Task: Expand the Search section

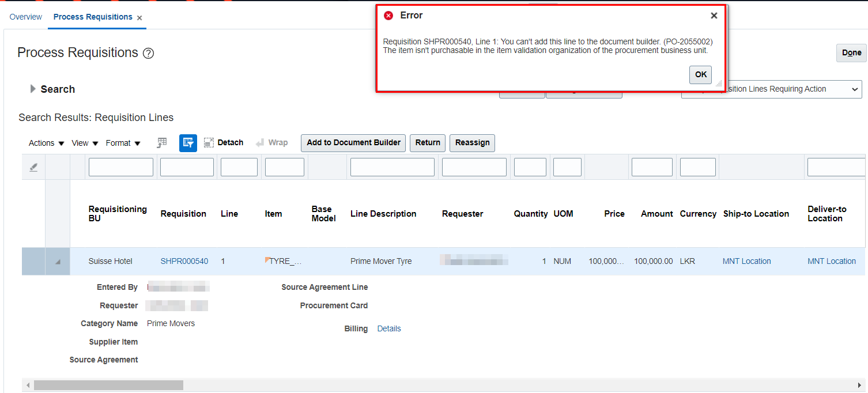Action: coord(33,89)
